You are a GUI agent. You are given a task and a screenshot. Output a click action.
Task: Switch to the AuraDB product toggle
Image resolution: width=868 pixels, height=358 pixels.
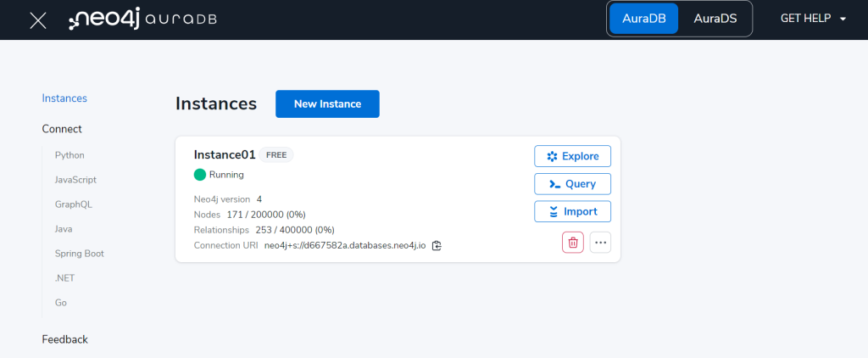(x=644, y=19)
